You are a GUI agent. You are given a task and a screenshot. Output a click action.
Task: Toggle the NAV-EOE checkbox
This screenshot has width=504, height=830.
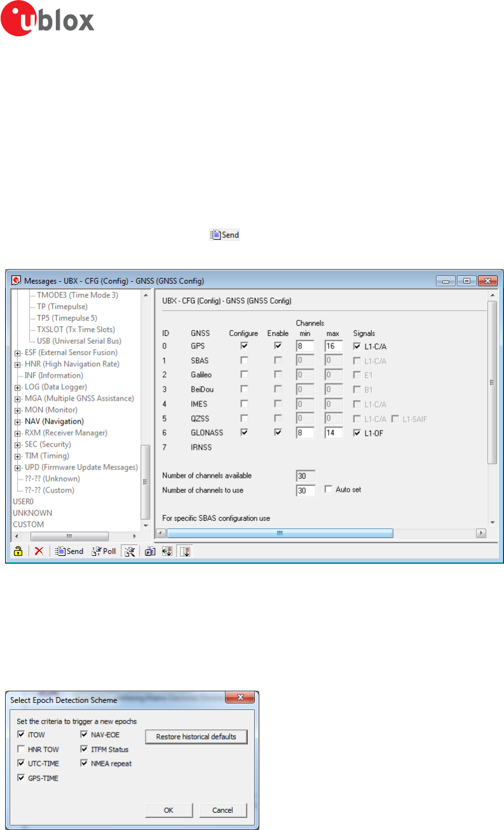pyautogui.click(x=84, y=734)
